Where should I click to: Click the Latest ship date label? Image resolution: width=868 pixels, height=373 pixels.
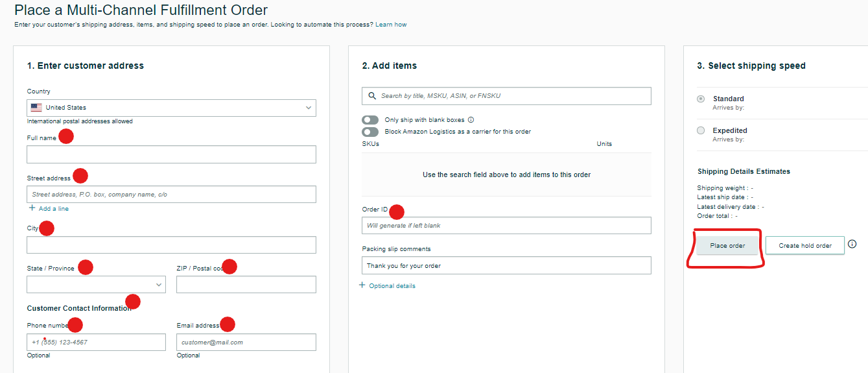722,197
